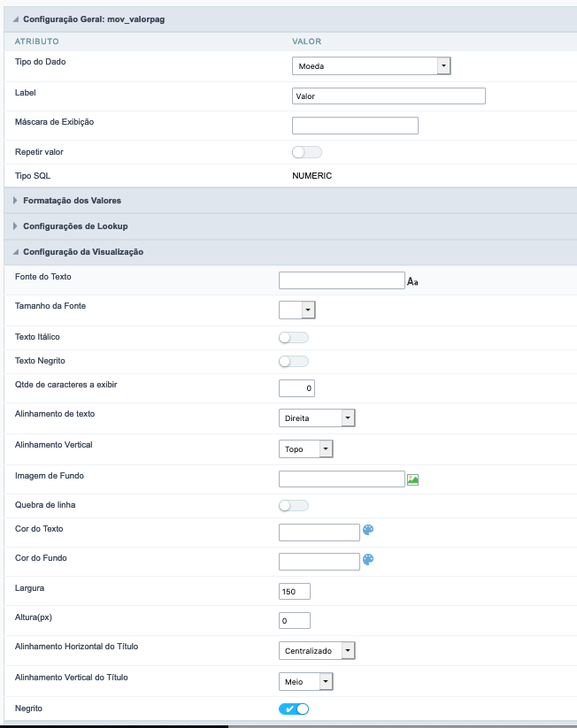Open Alinhamento Vertical dropdown showing Topo
577x728 pixels.
306,449
